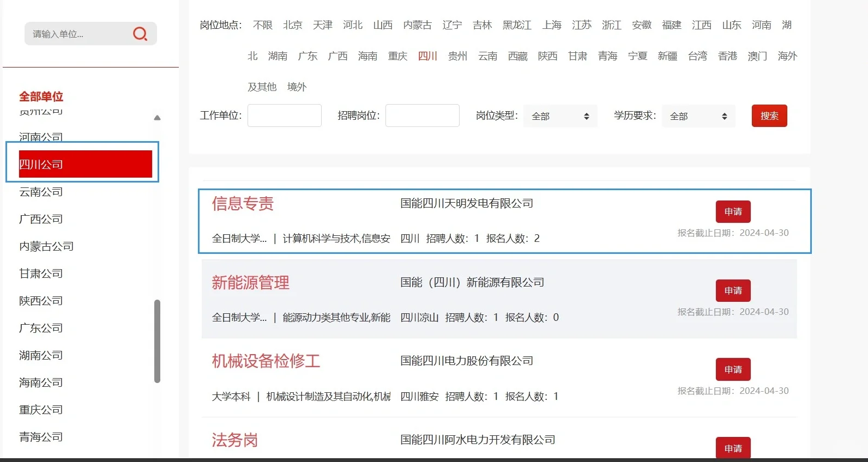This screenshot has width=868, height=462.
Task: Choose 江苏 location filter
Action: [582, 25]
